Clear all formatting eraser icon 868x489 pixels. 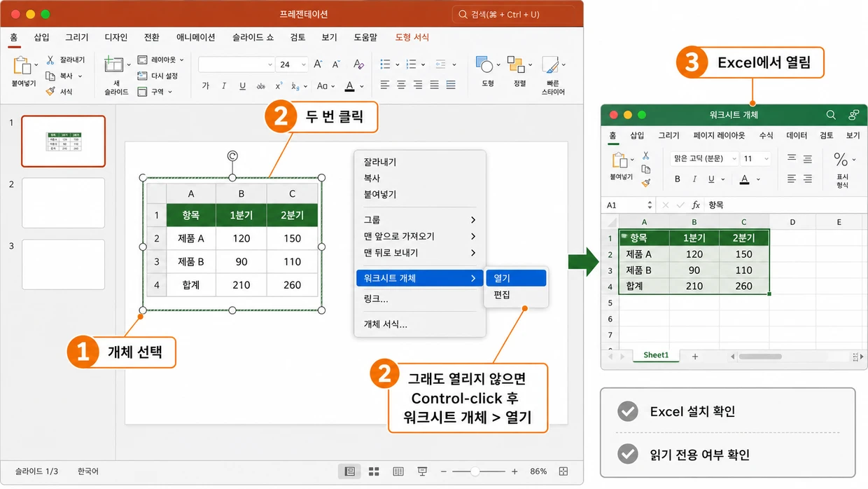[358, 64]
